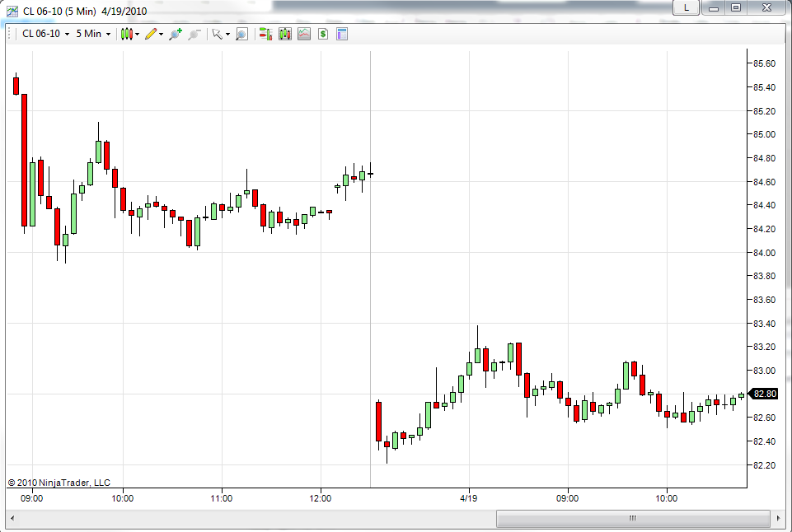The height and width of the screenshot is (532, 792).
Task: Open the chart trader icon
Action: [x=265, y=34]
